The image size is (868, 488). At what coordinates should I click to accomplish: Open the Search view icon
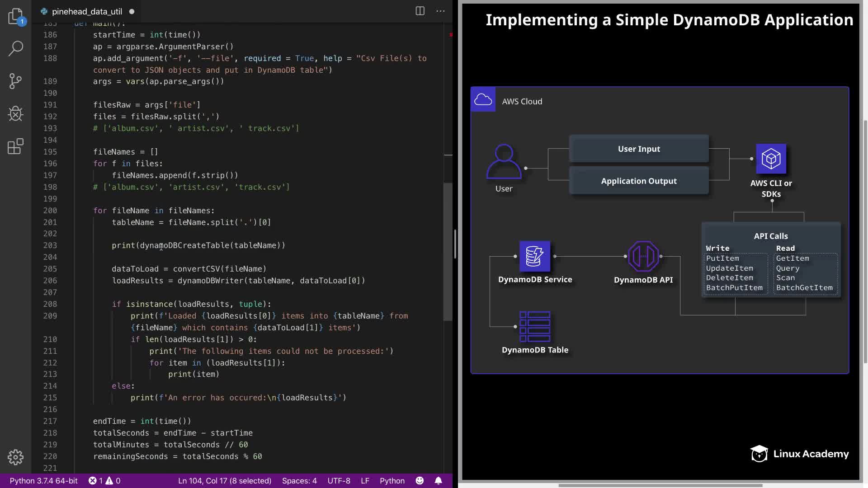[x=15, y=48]
